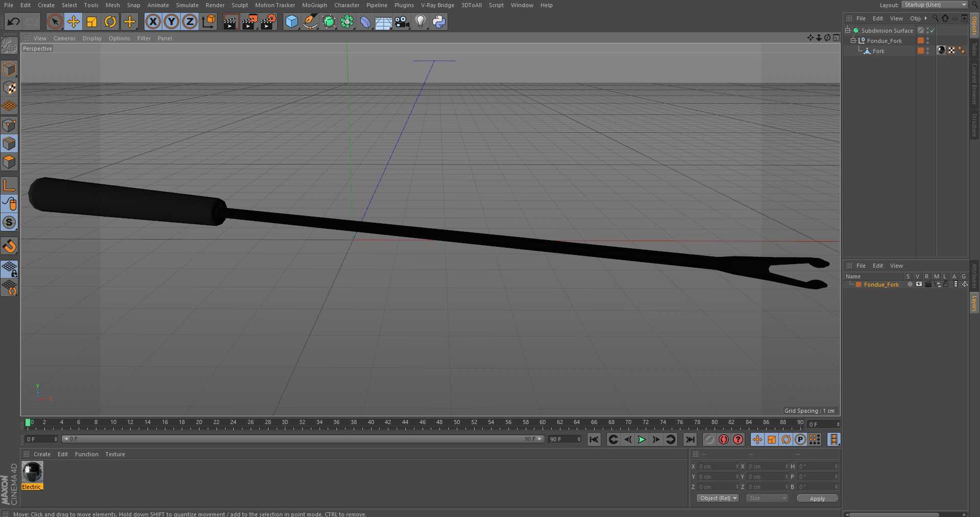Viewport: 980px width, 517px height.
Task: Play the animation forward
Action: [642, 439]
